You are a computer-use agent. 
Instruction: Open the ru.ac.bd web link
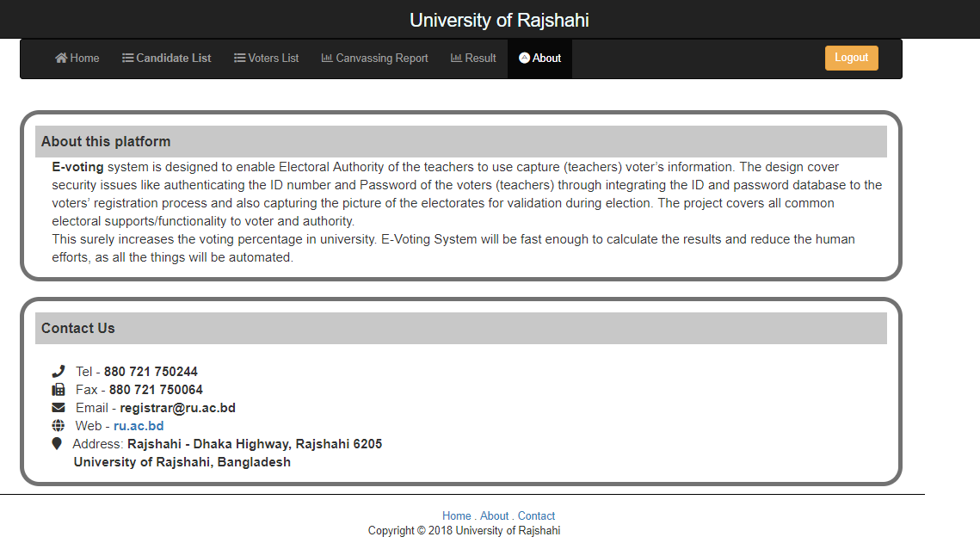[x=139, y=425]
